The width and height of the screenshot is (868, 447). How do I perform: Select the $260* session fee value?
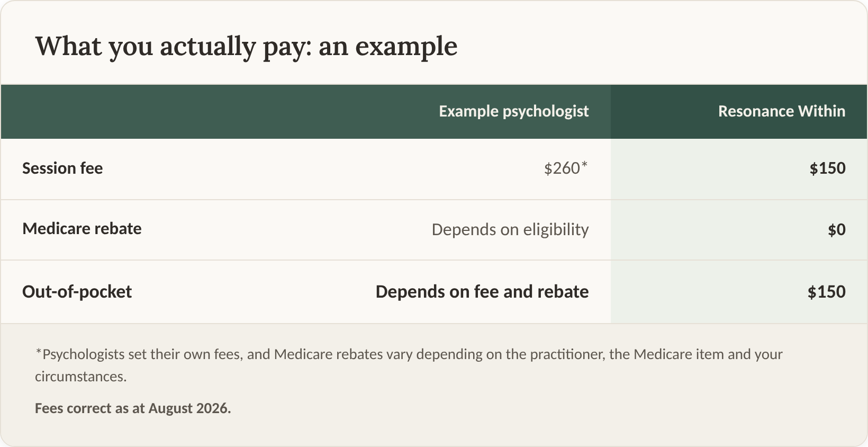pos(566,168)
